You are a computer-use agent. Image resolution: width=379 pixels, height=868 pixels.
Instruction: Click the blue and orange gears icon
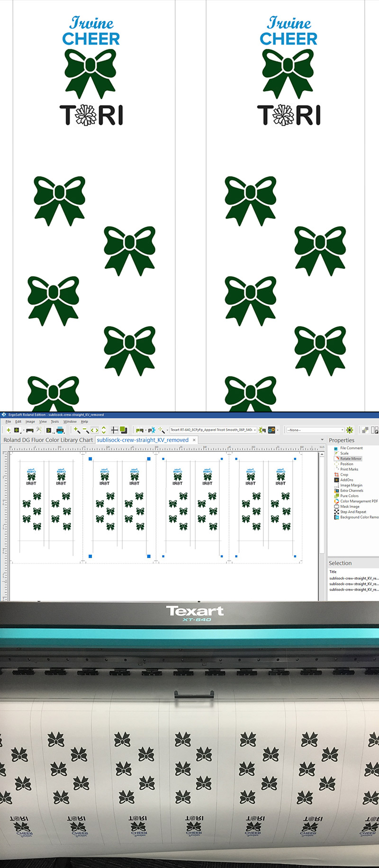[x=271, y=430]
